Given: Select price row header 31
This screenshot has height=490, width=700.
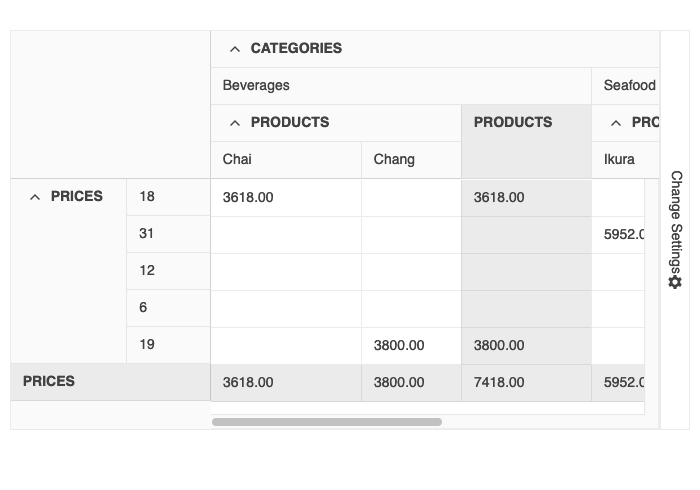Looking at the screenshot, I should (x=147, y=234).
